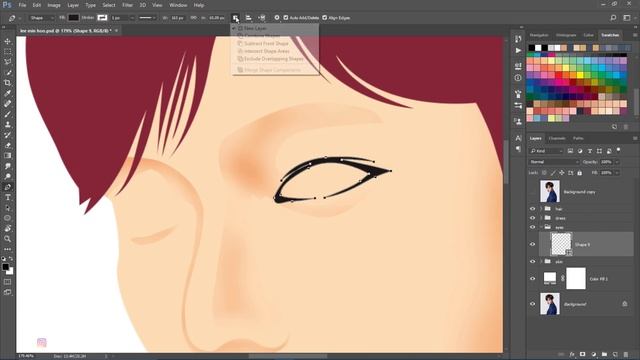Expand the dress layer group

[x=541, y=218]
